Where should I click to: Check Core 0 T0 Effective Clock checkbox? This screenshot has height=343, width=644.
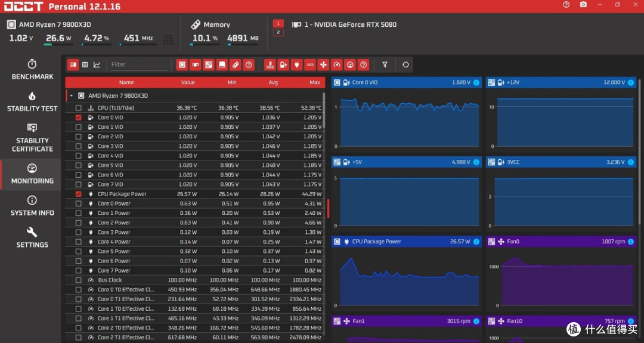pos(79,289)
